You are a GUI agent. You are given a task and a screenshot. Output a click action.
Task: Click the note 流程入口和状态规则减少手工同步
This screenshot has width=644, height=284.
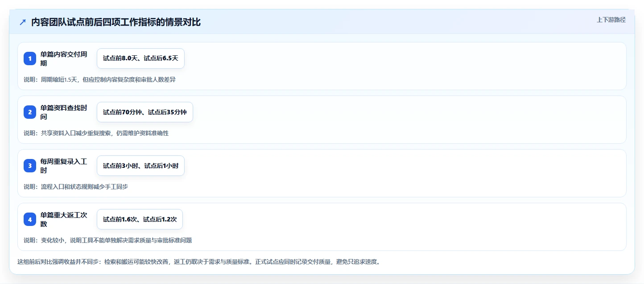(x=76, y=187)
